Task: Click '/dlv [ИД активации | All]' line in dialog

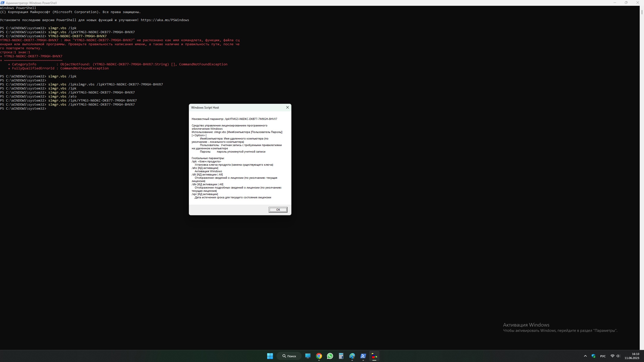Action: (x=208, y=184)
